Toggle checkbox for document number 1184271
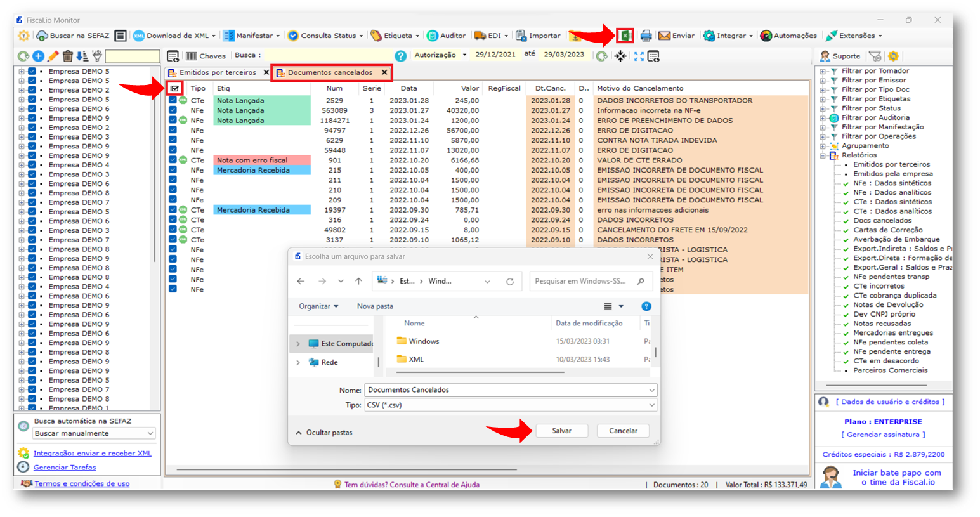 173,120
